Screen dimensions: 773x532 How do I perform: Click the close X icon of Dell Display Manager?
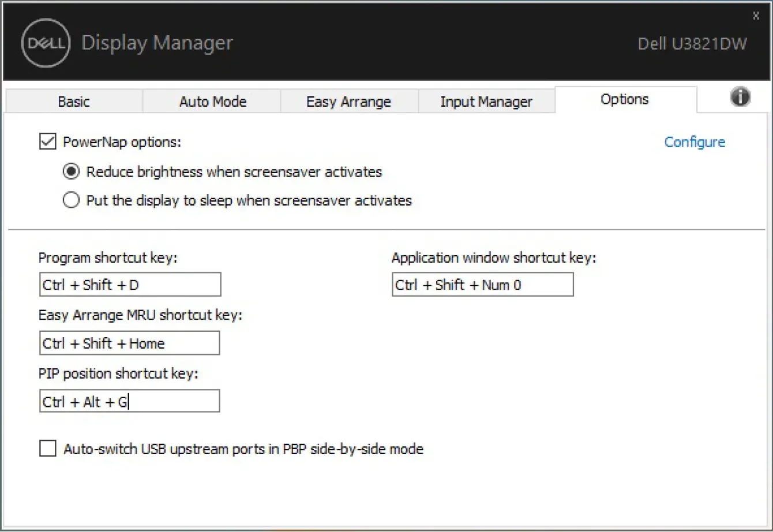(756, 16)
